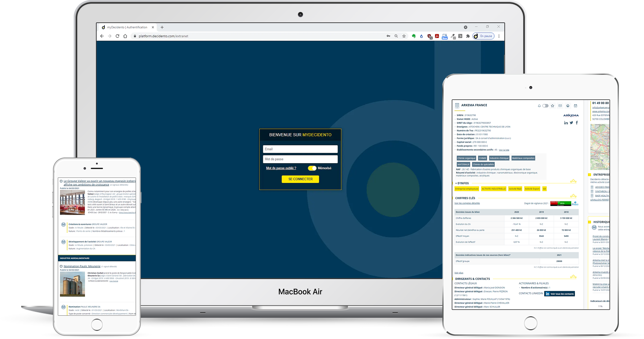Select the 'MATERIAUX' tag
This screenshot has height=339, width=644.
[x=463, y=165]
